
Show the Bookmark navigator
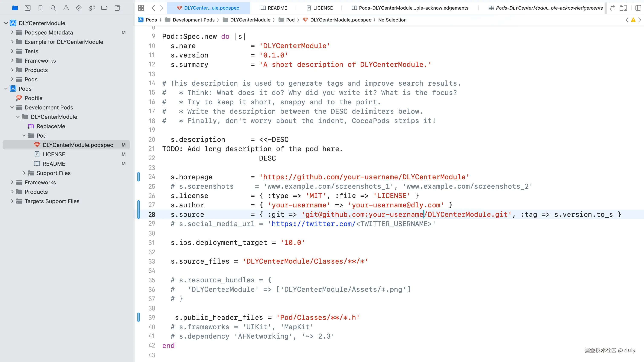(x=40, y=8)
